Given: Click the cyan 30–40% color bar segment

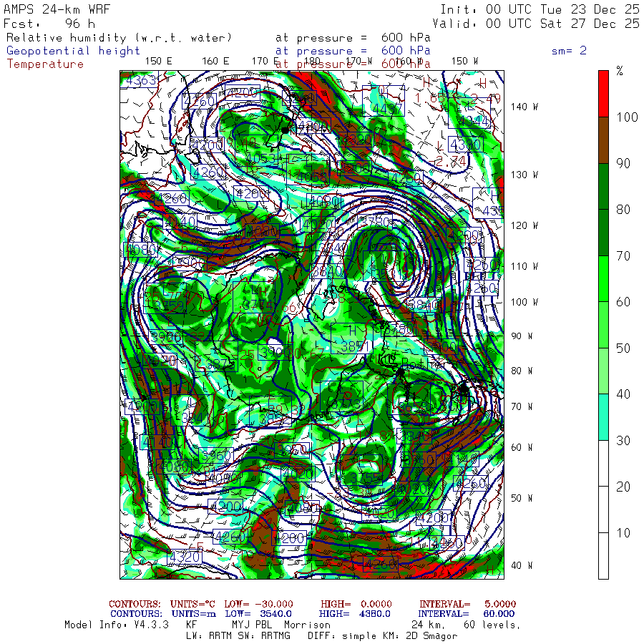Looking at the screenshot, I should tap(603, 416).
